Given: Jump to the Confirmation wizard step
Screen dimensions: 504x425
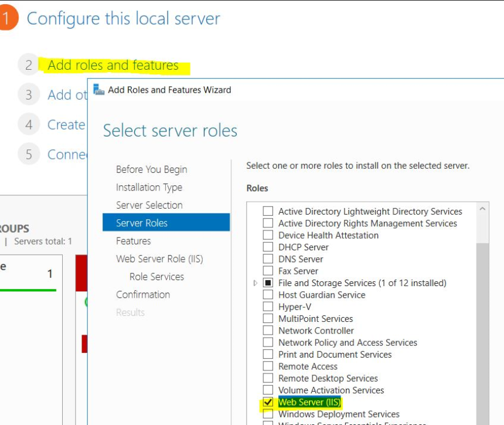Looking at the screenshot, I should (144, 294).
